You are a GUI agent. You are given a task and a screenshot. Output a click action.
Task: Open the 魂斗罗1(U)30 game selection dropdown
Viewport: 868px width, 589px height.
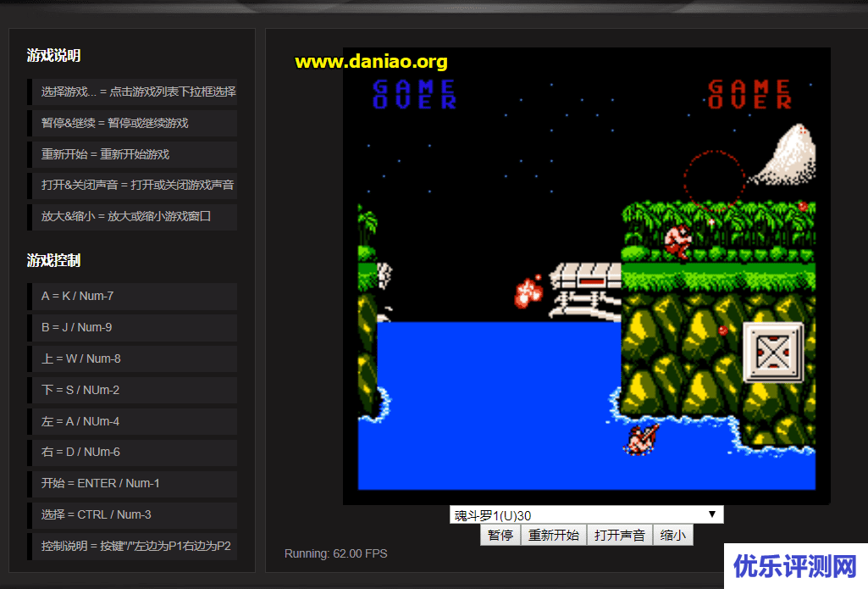click(x=585, y=515)
